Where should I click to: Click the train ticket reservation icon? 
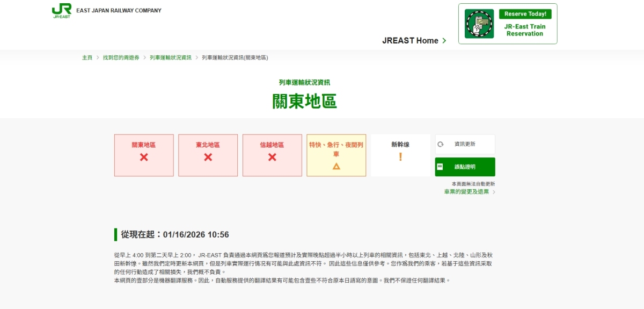[479, 24]
